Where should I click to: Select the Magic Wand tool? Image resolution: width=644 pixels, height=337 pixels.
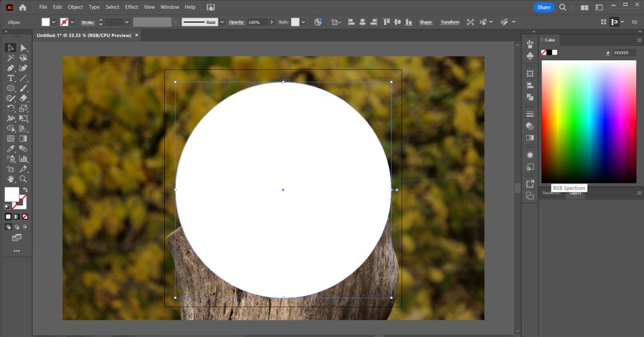(x=11, y=58)
